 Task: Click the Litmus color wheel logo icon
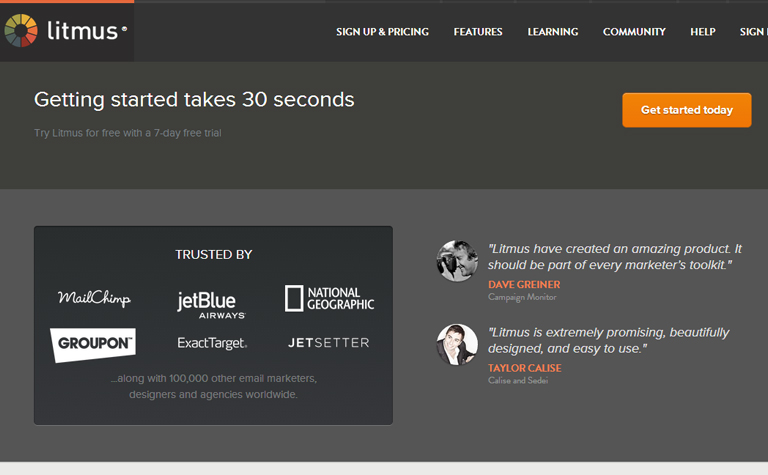click(21, 31)
